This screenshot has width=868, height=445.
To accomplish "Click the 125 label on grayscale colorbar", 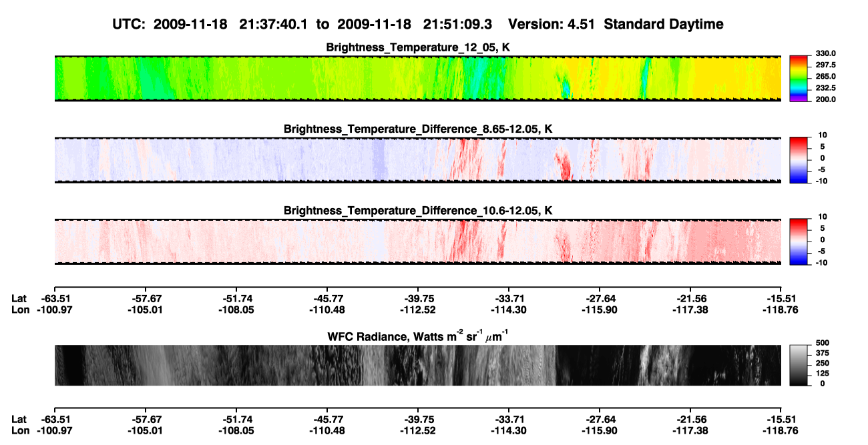I will coord(823,373).
